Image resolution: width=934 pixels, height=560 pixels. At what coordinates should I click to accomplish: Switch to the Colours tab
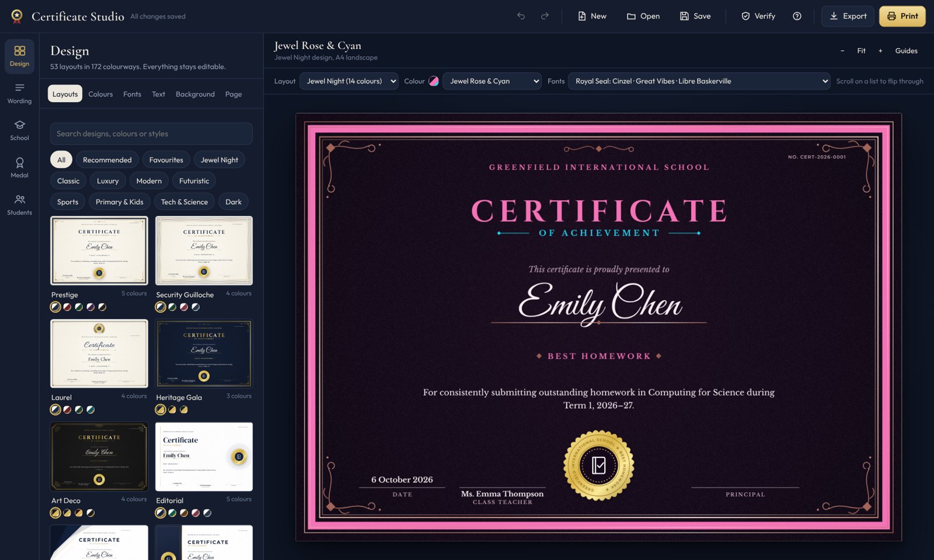(x=100, y=94)
